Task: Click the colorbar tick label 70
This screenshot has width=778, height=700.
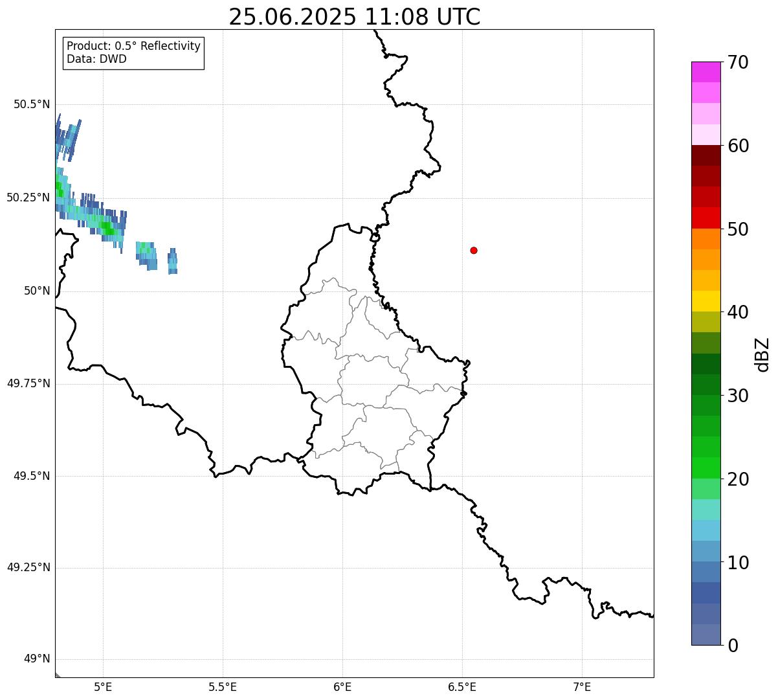Action: click(x=738, y=62)
